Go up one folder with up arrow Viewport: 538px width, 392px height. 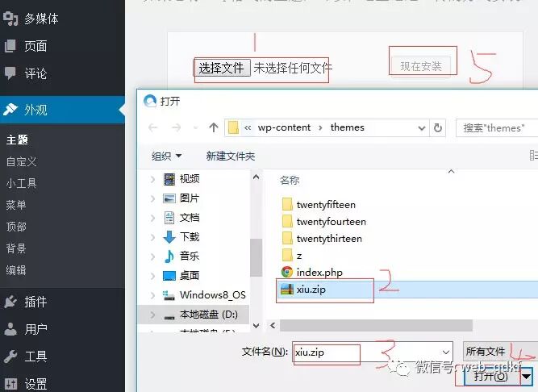(214, 127)
